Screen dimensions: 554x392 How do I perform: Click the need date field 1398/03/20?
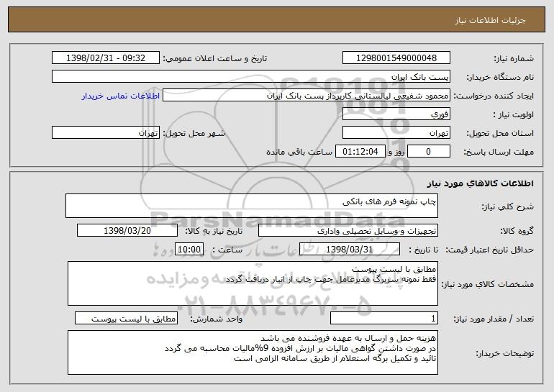click(127, 231)
